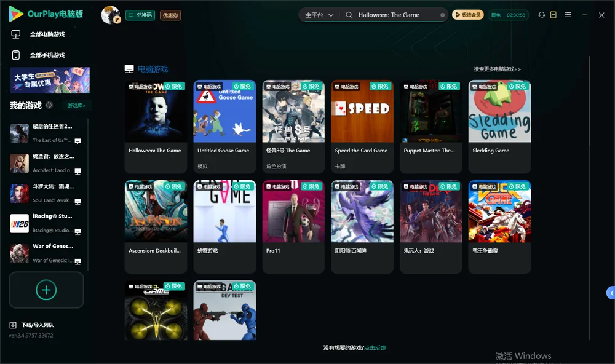This screenshot has height=364, width=615.
Task: Click the 极速会员 membership button
Action: pos(467,15)
